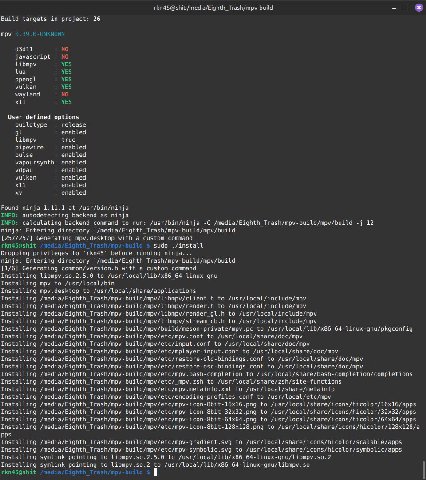
Task: Click the terminal window title text
Action: pyautogui.click(x=213, y=8)
